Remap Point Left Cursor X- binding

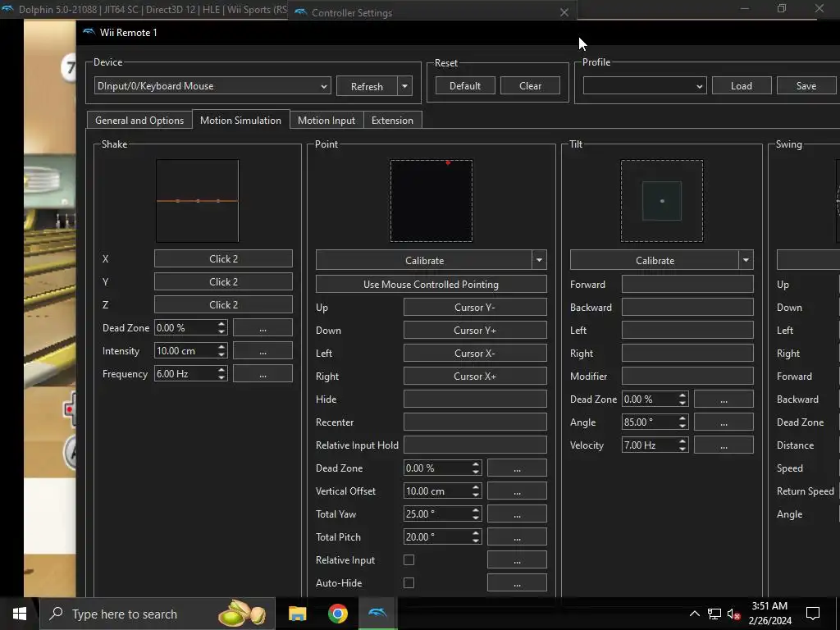click(475, 353)
